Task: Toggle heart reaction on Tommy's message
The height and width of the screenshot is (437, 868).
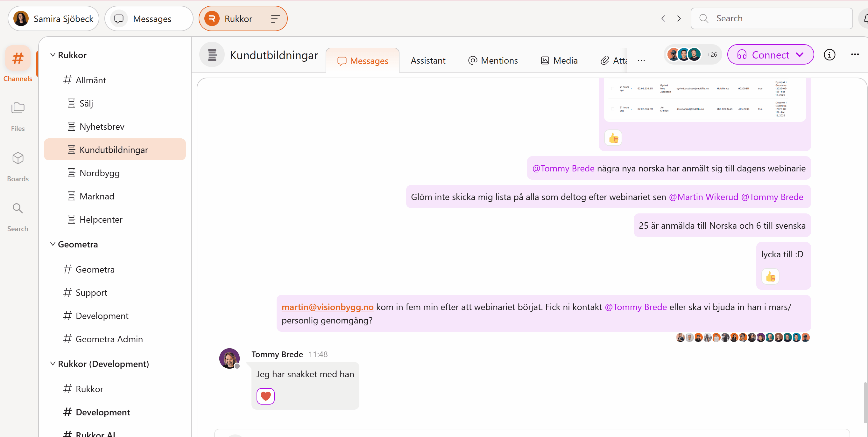Action: click(265, 396)
